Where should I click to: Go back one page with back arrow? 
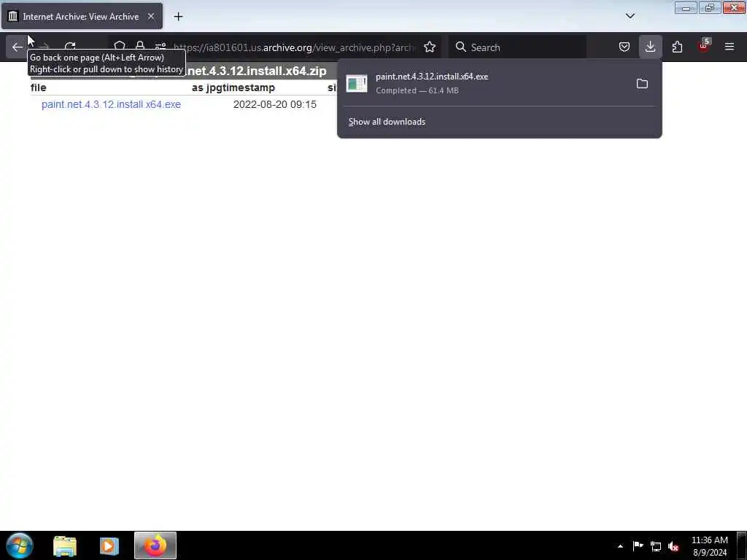[18, 47]
